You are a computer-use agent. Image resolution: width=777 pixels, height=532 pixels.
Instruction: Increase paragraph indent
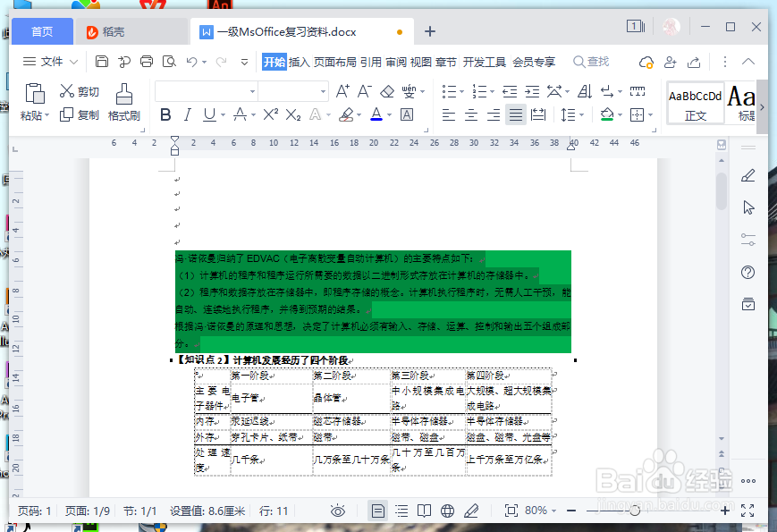[x=532, y=91]
